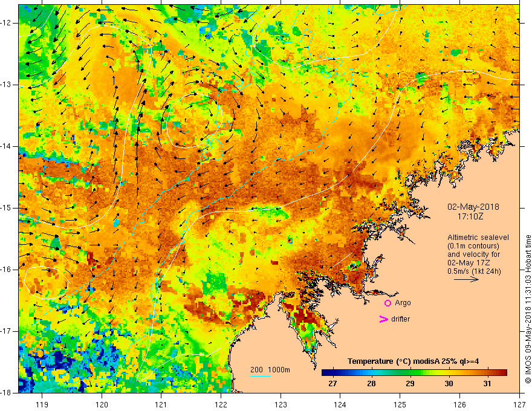Click latitude axis label -17
Viewport: 532px width, 411px height.
pos(6,331)
